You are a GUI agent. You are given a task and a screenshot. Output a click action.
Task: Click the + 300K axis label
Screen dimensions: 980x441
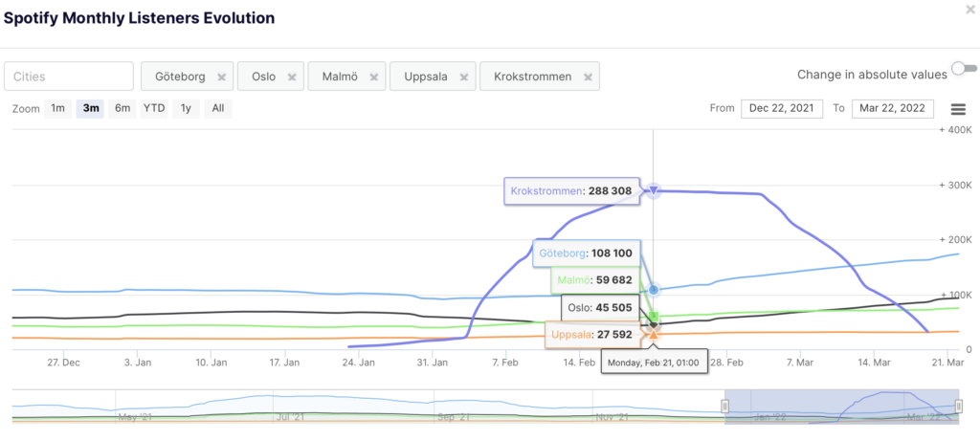(x=955, y=185)
